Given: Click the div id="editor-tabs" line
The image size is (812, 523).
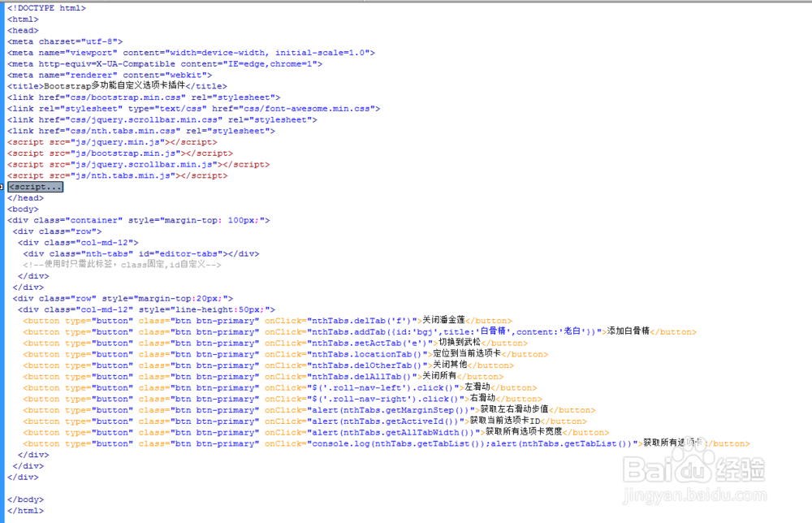Looking at the screenshot, I should 141,253.
